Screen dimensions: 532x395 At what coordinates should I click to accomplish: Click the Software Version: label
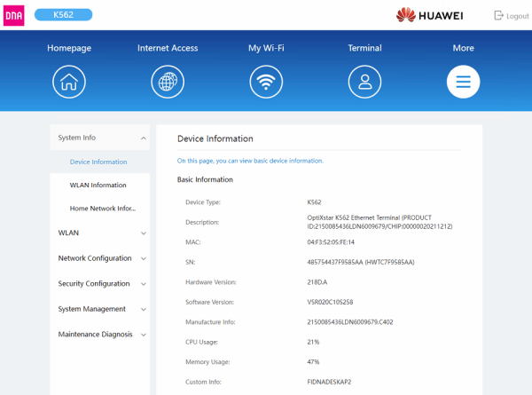pyautogui.click(x=209, y=302)
